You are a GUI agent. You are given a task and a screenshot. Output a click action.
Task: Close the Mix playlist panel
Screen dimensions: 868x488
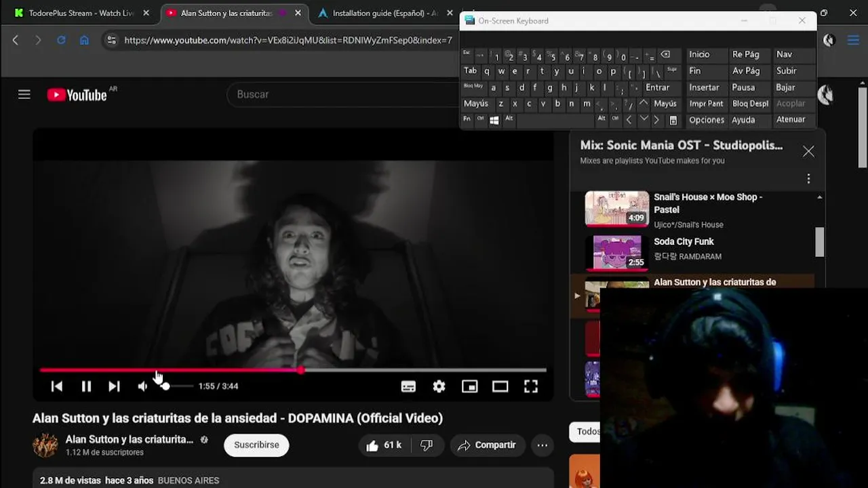click(808, 152)
